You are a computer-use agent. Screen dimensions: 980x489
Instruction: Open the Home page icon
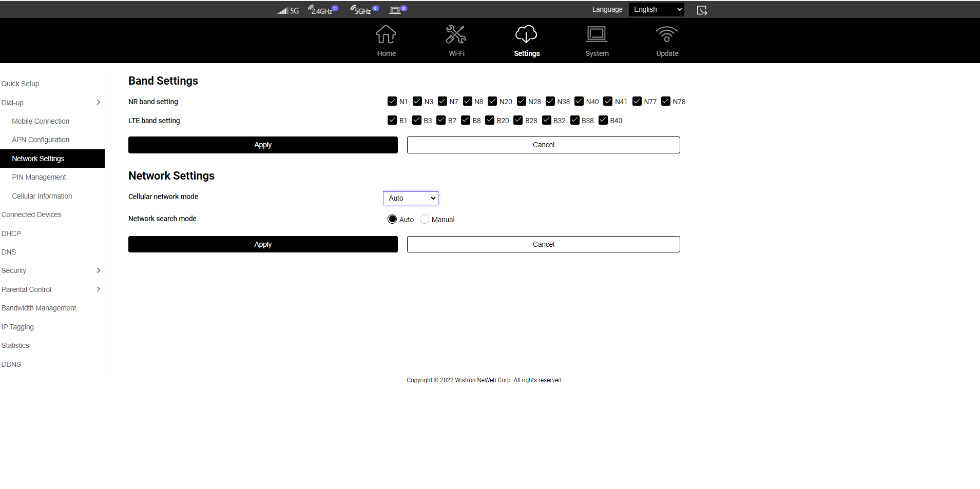[x=386, y=34]
